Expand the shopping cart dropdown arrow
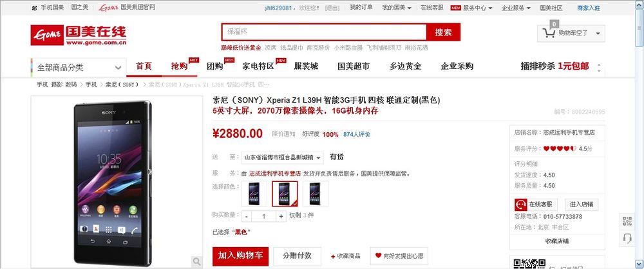Image resolution: width=644 pixels, height=269 pixels. point(598,34)
